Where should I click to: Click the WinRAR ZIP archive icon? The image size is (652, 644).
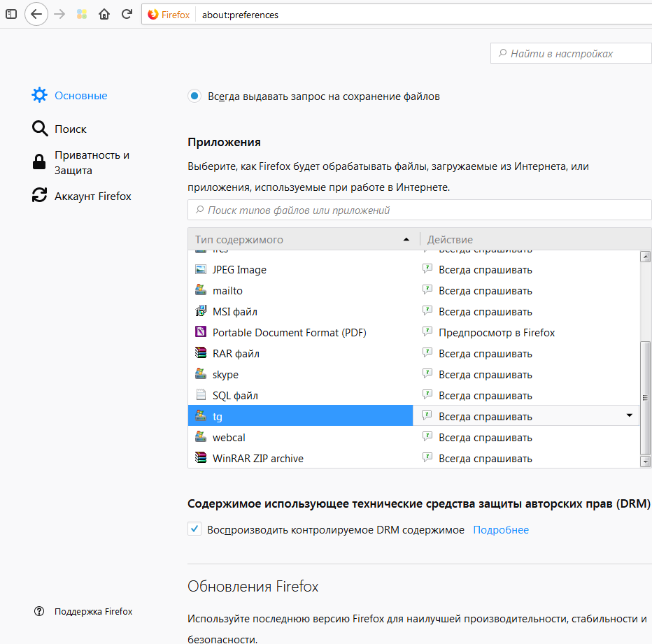click(201, 459)
